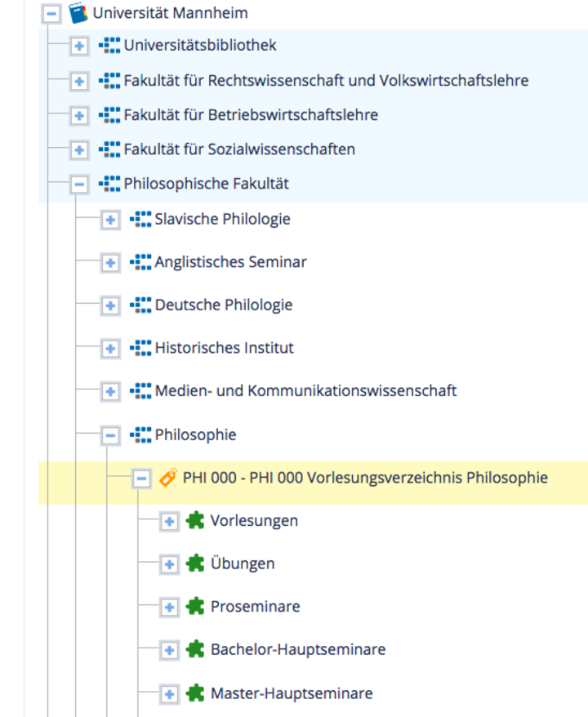The image size is (588, 717).
Task: Click the org icon beside Anglistisches Seminar
Action: [x=140, y=262]
